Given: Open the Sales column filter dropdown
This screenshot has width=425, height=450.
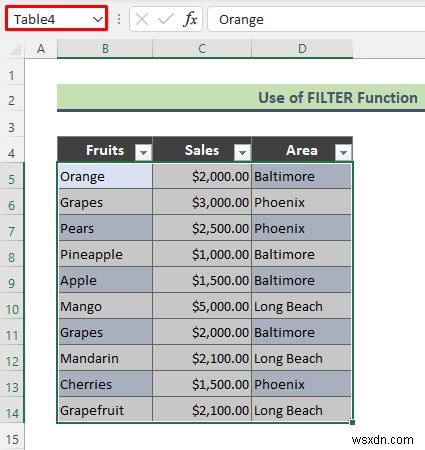Looking at the screenshot, I should click(242, 152).
